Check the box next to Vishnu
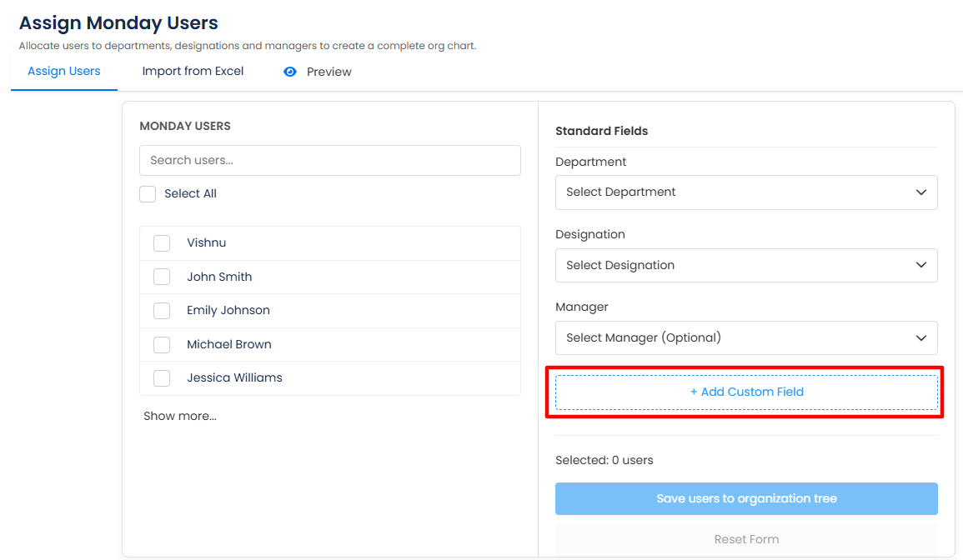963x560 pixels. (x=162, y=243)
